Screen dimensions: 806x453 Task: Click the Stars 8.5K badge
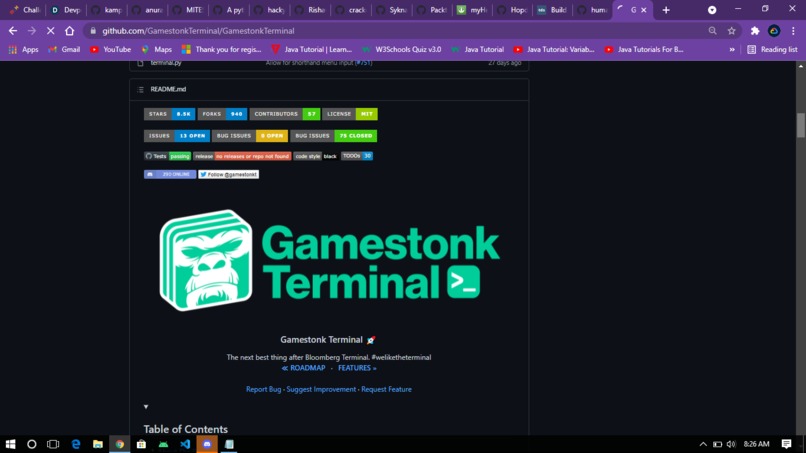click(x=169, y=114)
